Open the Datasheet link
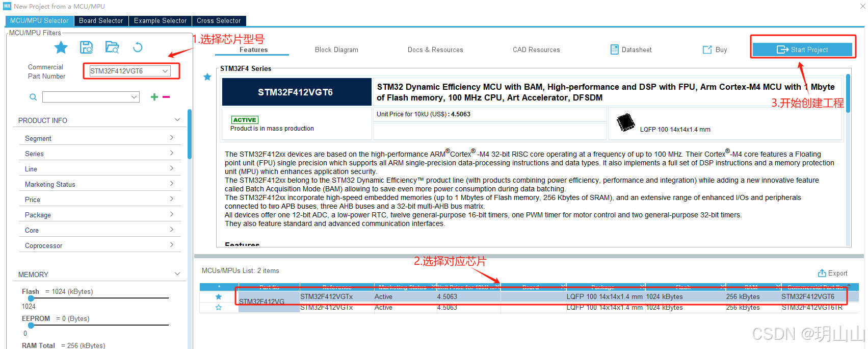The width and height of the screenshot is (868, 349). pyautogui.click(x=631, y=49)
